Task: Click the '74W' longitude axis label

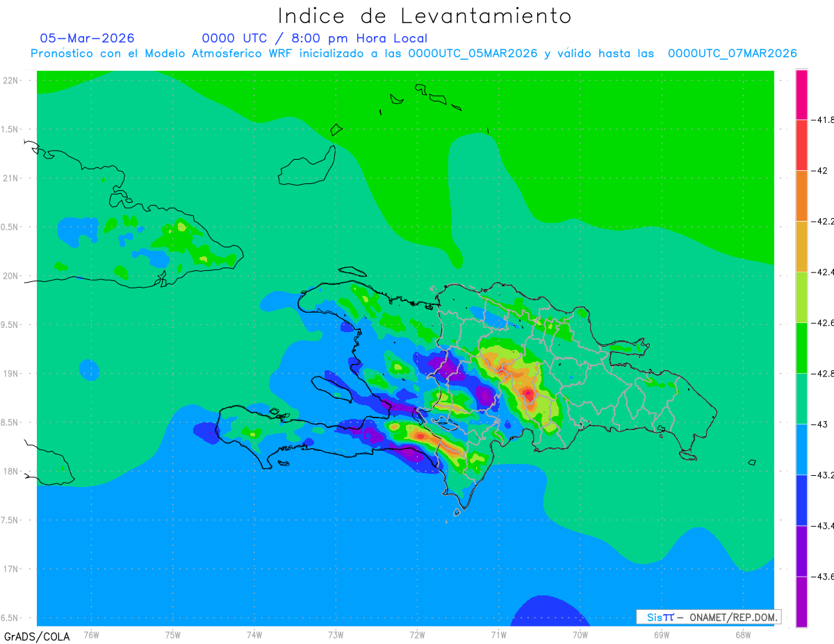Action: click(254, 634)
